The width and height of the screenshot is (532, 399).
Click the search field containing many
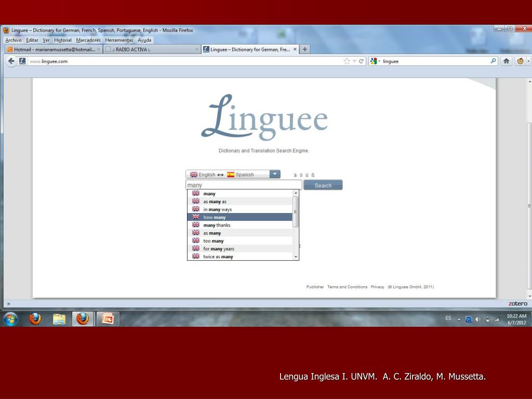coord(244,185)
